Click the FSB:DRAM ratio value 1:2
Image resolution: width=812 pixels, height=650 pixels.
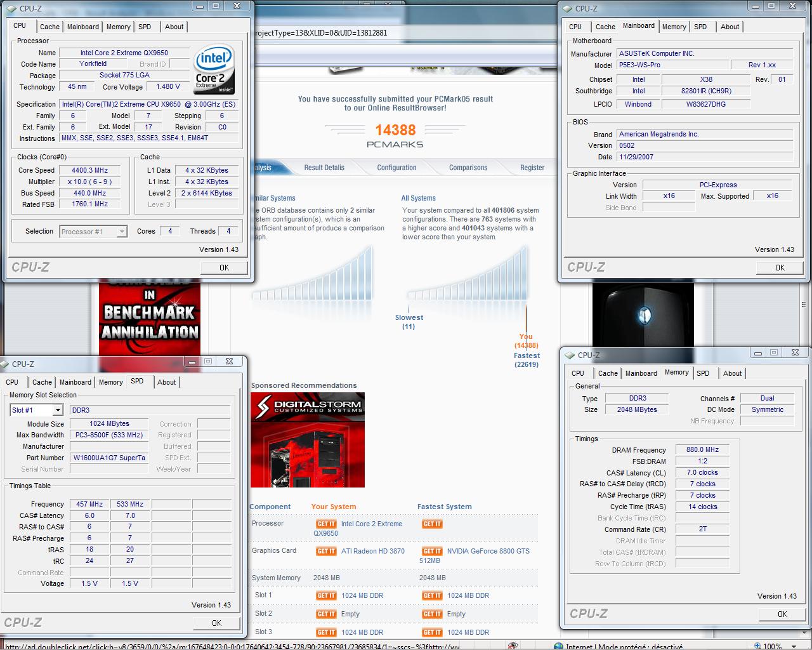(x=702, y=461)
